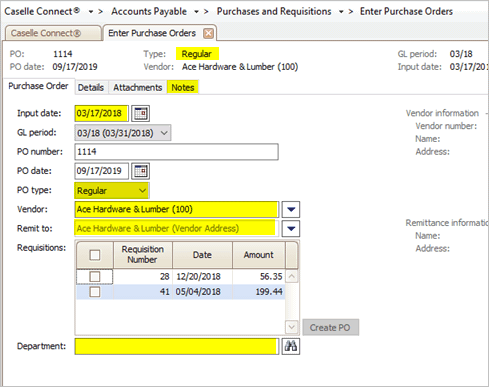489x387 pixels.
Task: Check requisition 41 checkbox
Action: pos(95,292)
